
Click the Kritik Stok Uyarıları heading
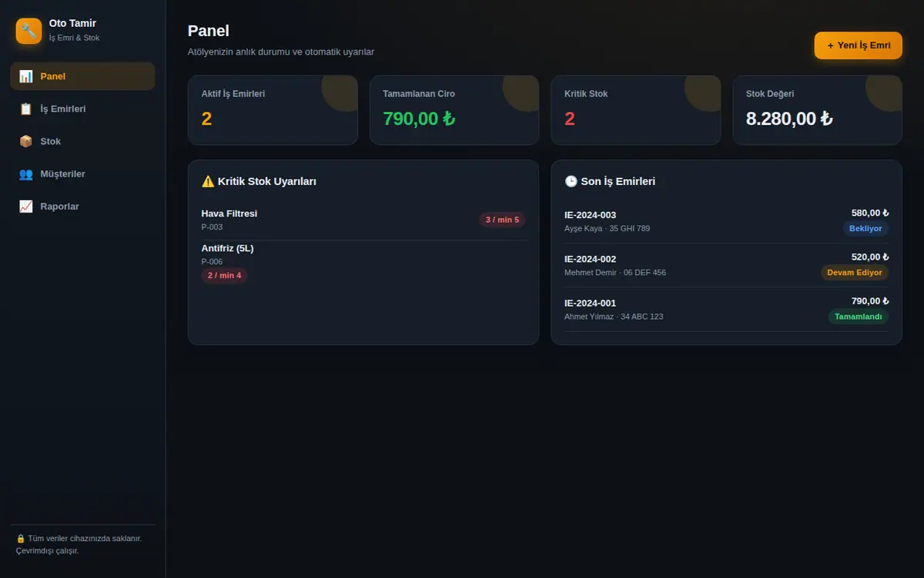tap(267, 181)
